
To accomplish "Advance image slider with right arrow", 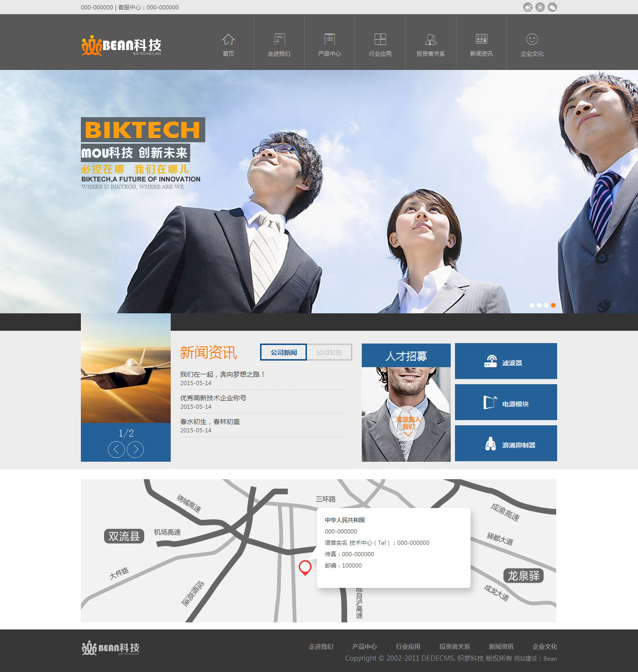I will point(135,449).
